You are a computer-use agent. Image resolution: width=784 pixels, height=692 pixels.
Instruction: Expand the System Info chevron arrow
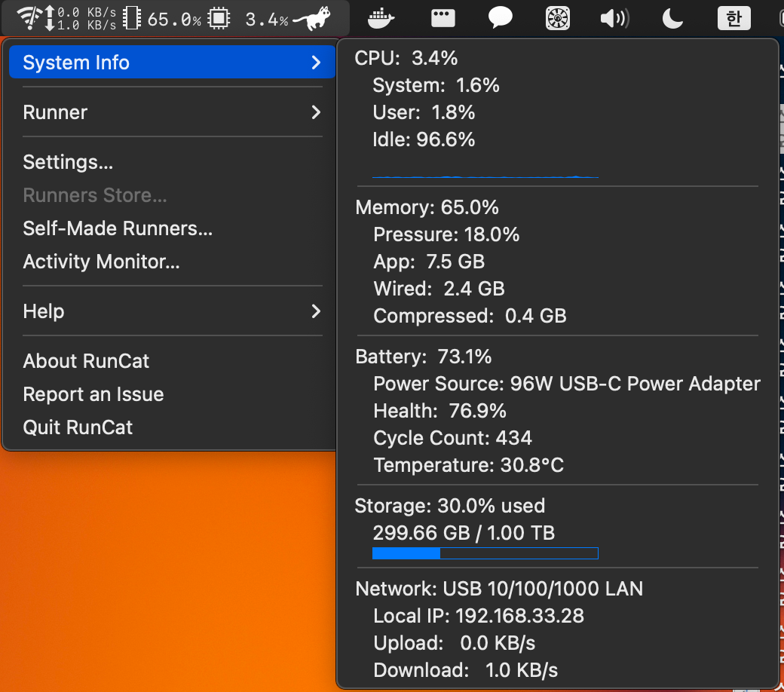(x=316, y=63)
